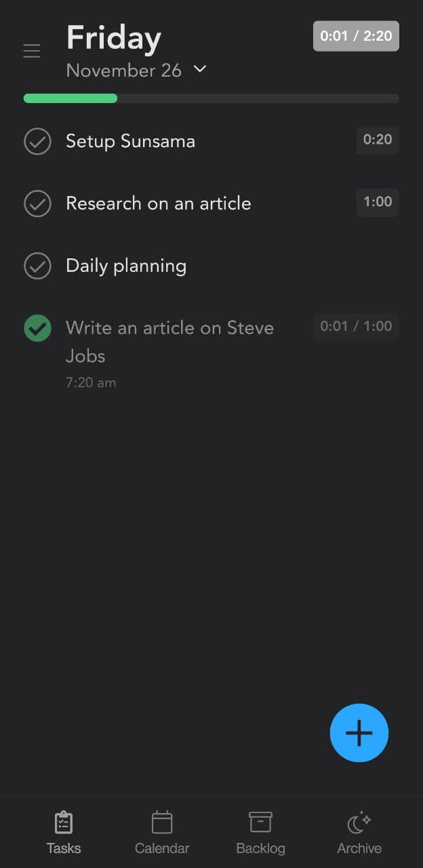Open the Daily planning task title

pos(126,266)
